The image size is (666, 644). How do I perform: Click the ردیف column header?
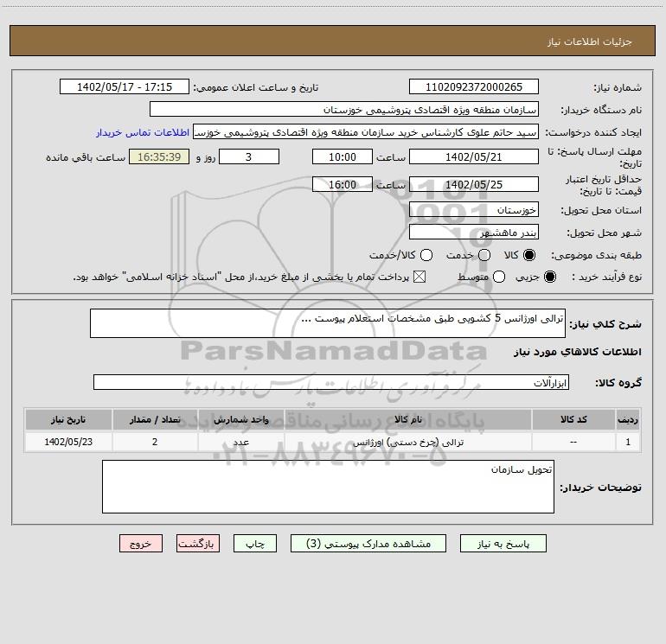[x=628, y=419]
